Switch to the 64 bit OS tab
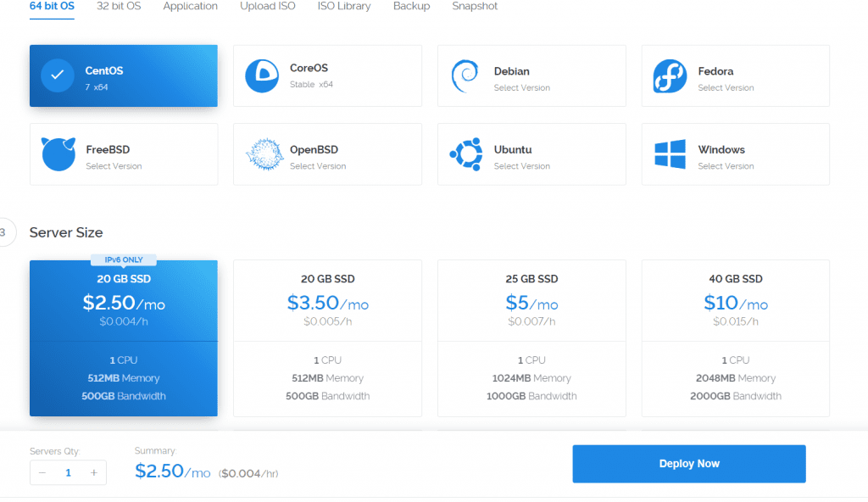Screen dimensions: 868x502 click(52, 6)
